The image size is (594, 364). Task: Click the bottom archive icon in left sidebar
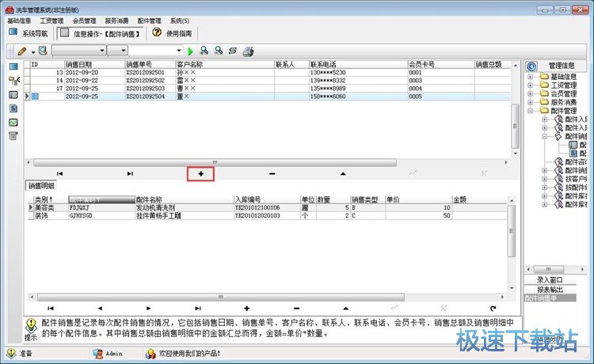(13, 136)
